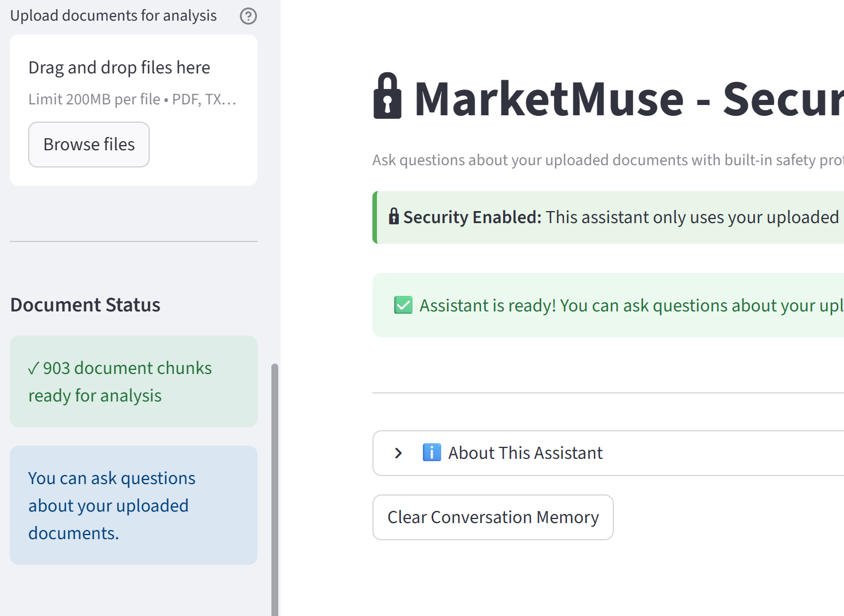Click the Document Status heading
Screen dimensions: 844x616
(85, 305)
